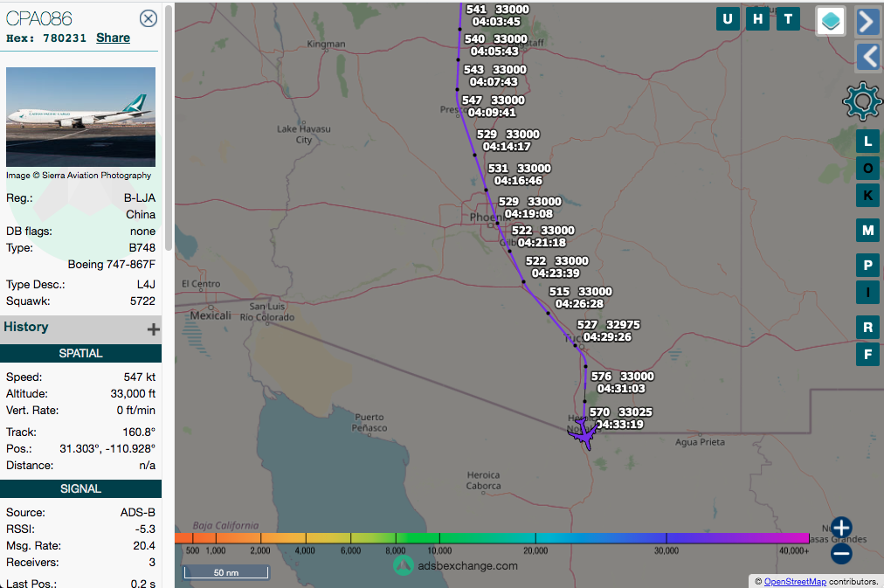This screenshot has height=588, width=884.
Task: Click the Kingman city label on map
Action: coord(326,44)
